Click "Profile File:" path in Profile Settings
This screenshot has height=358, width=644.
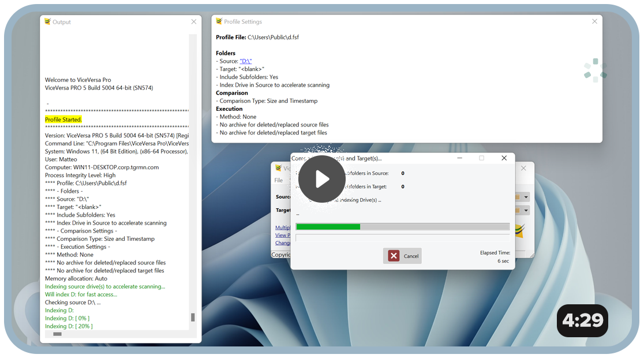(257, 38)
